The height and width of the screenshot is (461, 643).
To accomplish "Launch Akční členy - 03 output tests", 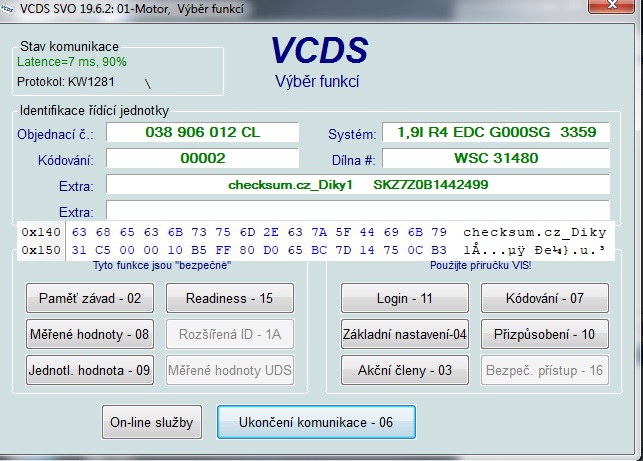I will 406,370.
